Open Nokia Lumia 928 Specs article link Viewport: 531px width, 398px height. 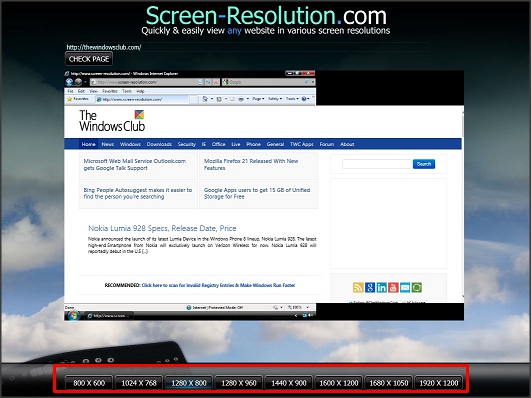(x=162, y=228)
